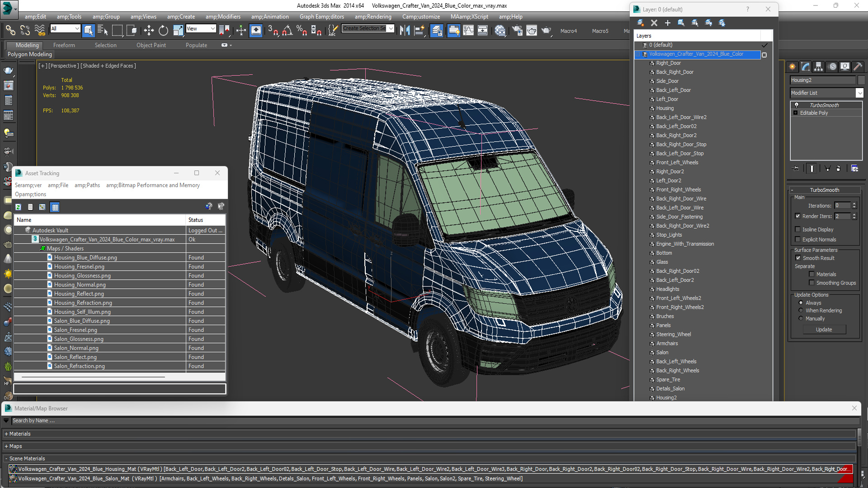The width and height of the screenshot is (868, 488).
Task: Open the Rendering menu
Action: tap(373, 17)
